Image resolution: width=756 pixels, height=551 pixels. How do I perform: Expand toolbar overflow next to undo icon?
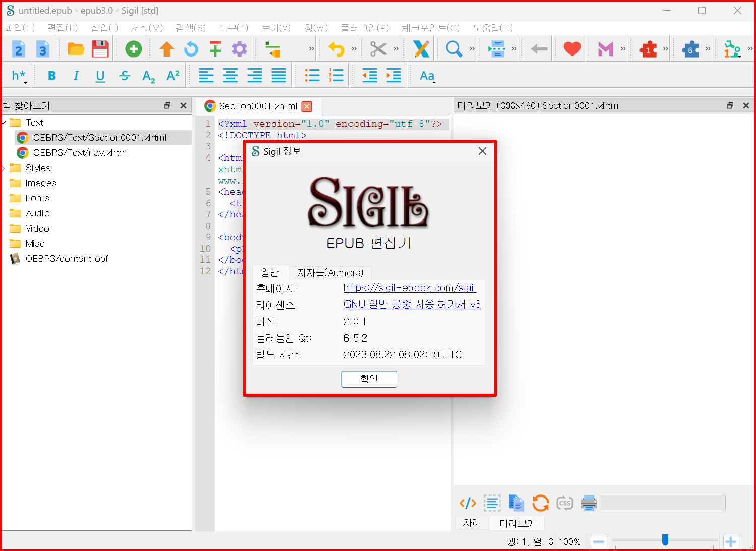(354, 49)
